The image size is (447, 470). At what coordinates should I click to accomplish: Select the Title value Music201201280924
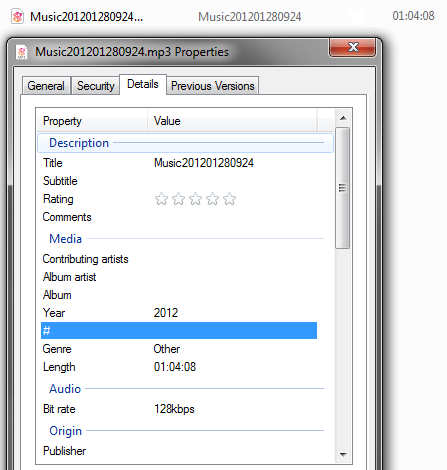pyautogui.click(x=204, y=163)
